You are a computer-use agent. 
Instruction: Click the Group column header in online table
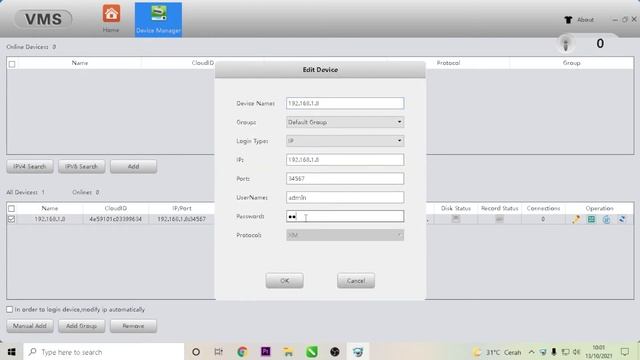point(571,63)
